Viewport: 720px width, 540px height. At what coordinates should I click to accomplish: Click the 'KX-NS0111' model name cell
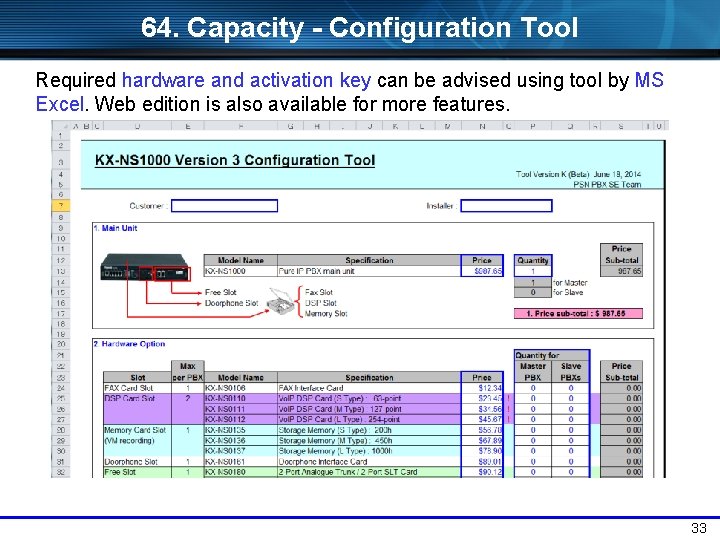pyautogui.click(x=241, y=409)
